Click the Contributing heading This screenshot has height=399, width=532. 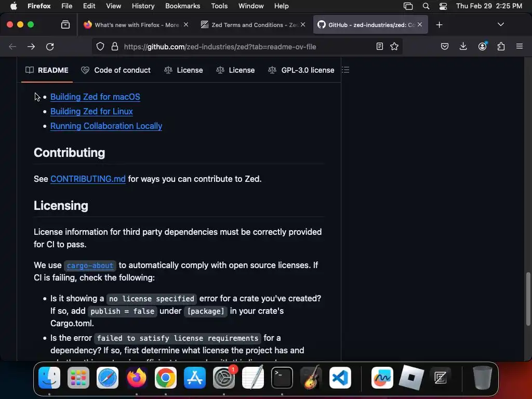69,153
